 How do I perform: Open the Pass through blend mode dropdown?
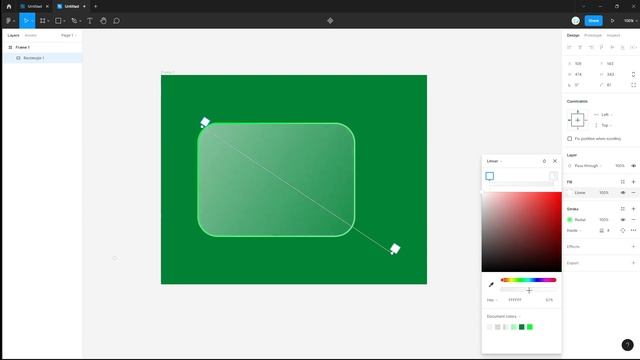tap(588, 166)
